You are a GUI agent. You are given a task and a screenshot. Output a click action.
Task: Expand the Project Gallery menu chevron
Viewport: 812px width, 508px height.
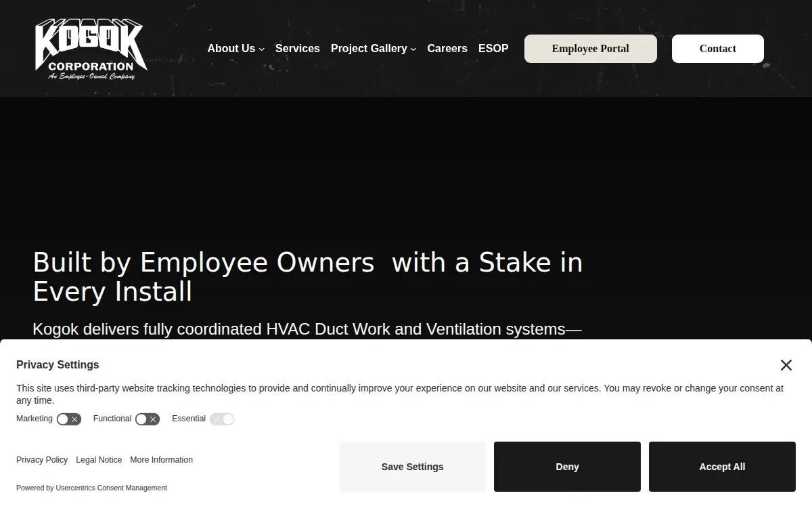tap(413, 49)
